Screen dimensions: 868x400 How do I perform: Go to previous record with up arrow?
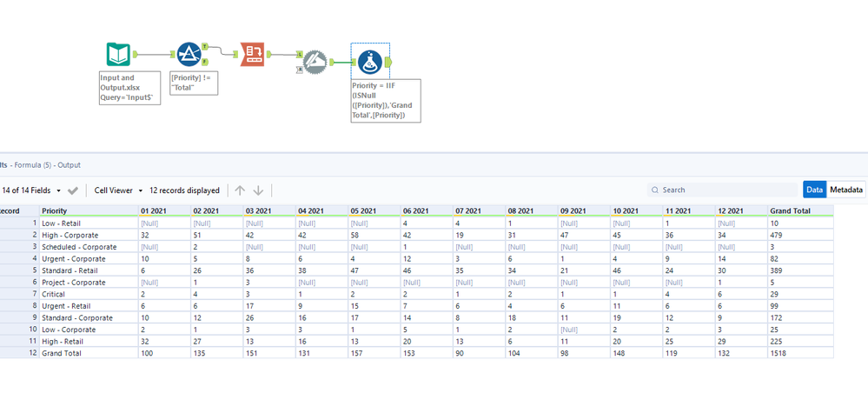(240, 190)
